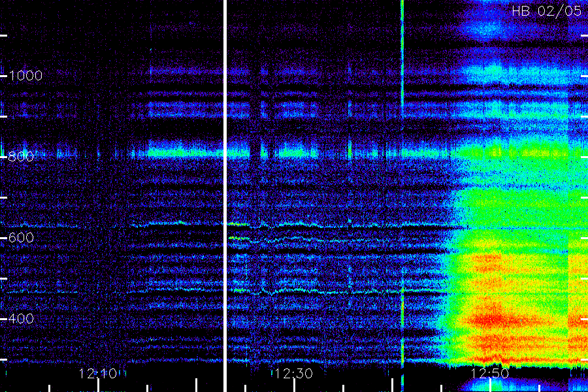588x392 pixels.
Task: Click the 800 frequency axis label
Action: 21,156
